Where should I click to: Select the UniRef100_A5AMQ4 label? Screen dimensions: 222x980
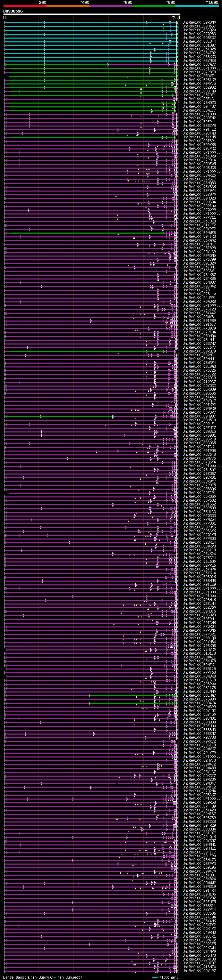click(199, 336)
